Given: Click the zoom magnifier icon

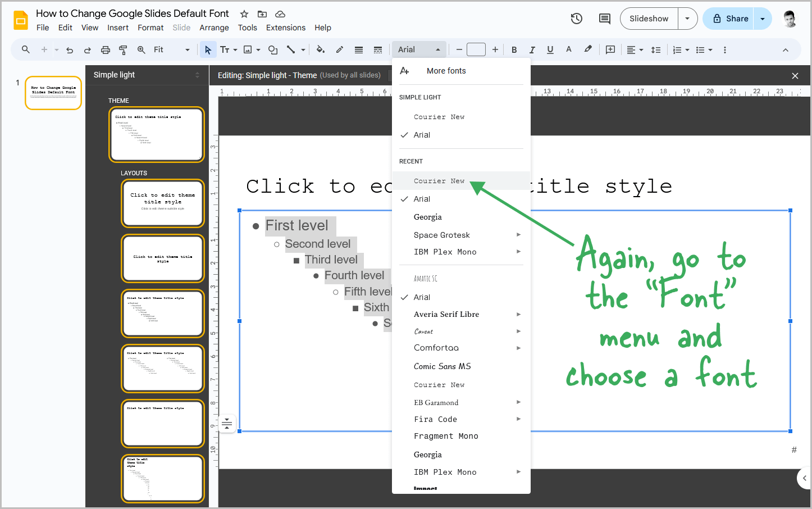Looking at the screenshot, I should 142,50.
